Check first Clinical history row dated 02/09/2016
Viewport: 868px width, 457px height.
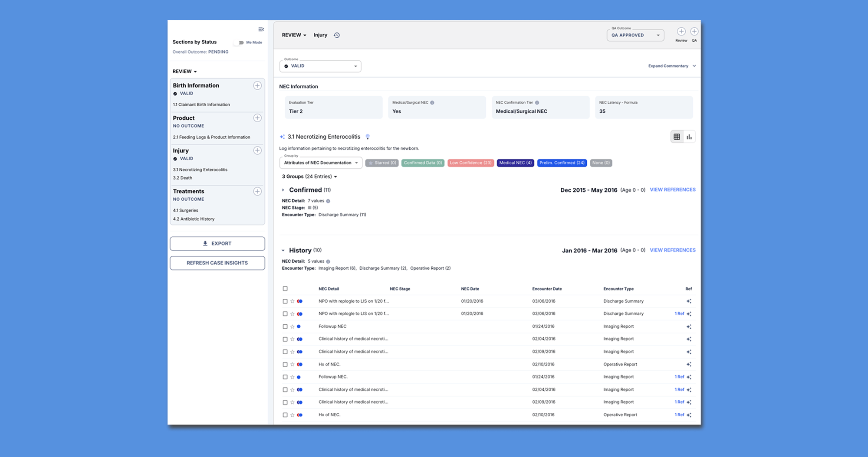[x=285, y=352]
